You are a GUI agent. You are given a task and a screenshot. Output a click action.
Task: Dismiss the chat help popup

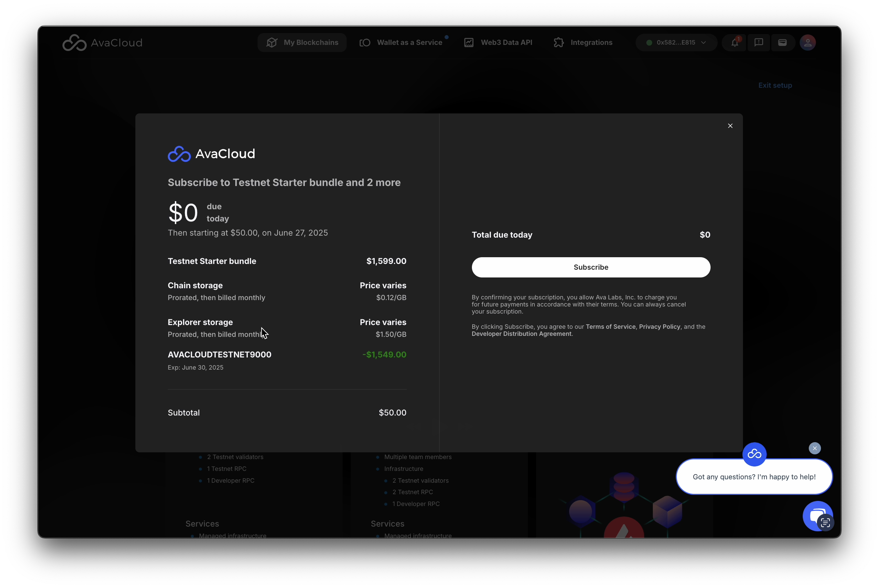pos(815,448)
